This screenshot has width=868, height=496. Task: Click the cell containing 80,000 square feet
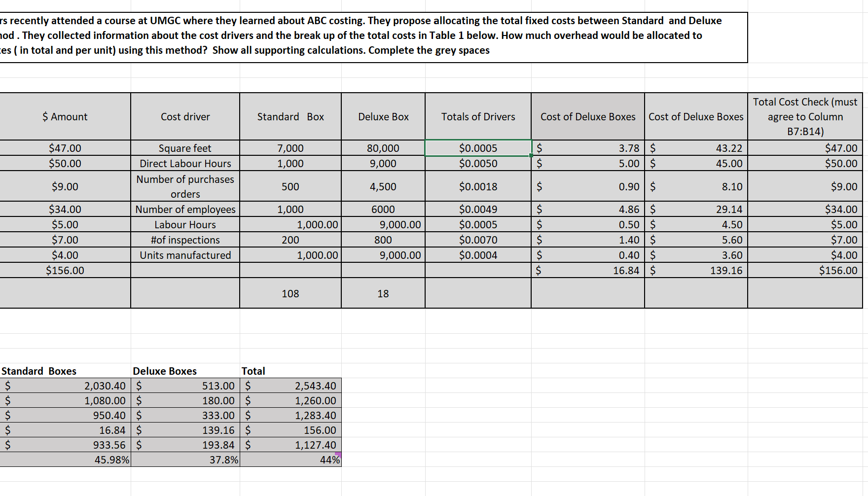pos(383,148)
